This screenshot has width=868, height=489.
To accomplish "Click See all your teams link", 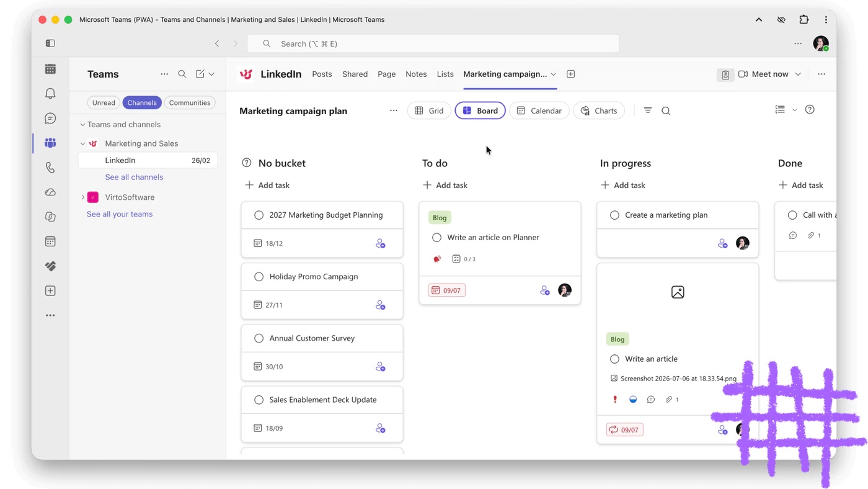I will tap(120, 214).
